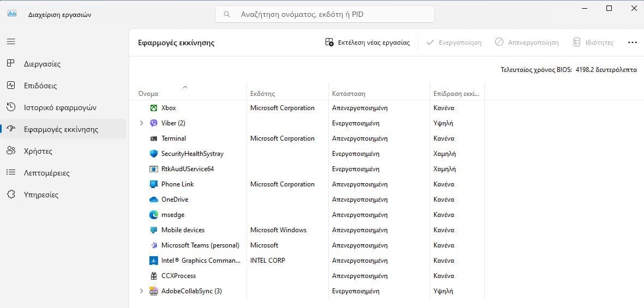The height and width of the screenshot is (308, 644).
Task: Sort by the Κατάσταση column header
Action: [348, 94]
